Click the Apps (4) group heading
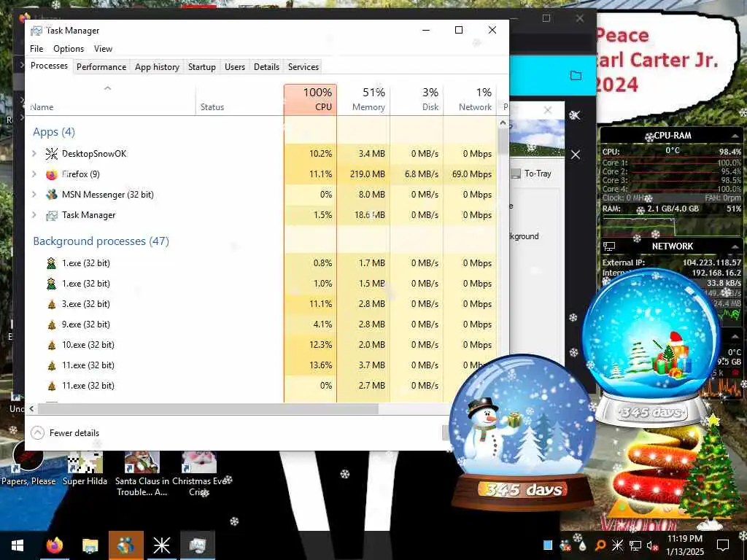This screenshot has width=747, height=560. click(x=54, y=132)
